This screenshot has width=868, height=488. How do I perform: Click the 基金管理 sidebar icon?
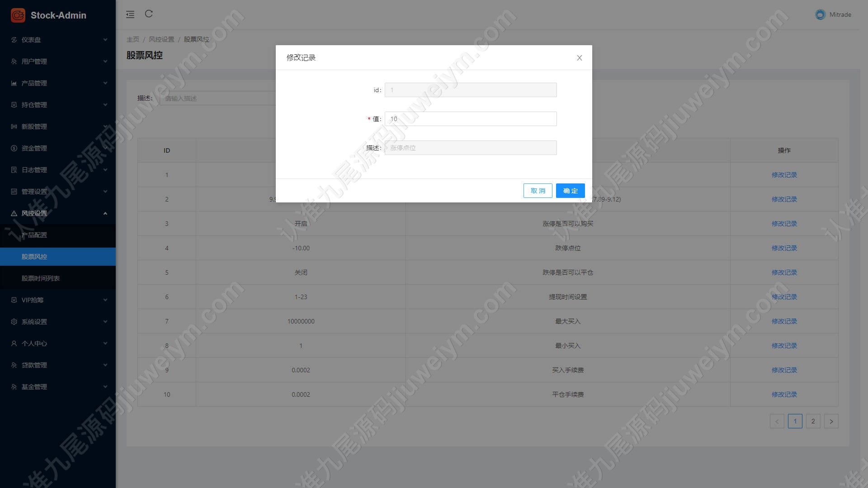pyautogui.click(x=14, y=387)
